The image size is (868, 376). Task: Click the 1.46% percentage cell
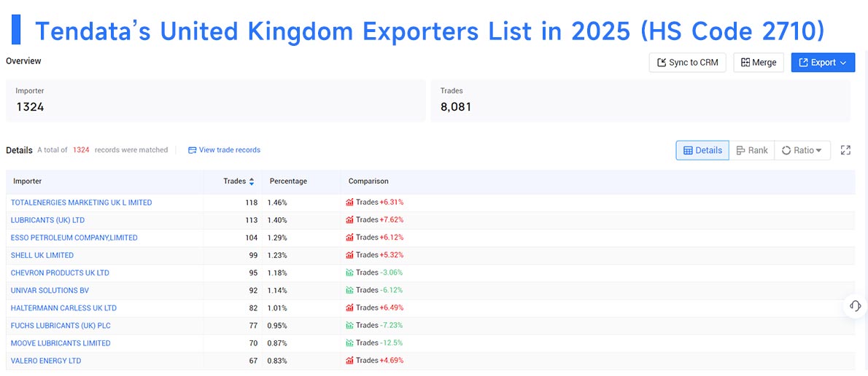[277, 203]
